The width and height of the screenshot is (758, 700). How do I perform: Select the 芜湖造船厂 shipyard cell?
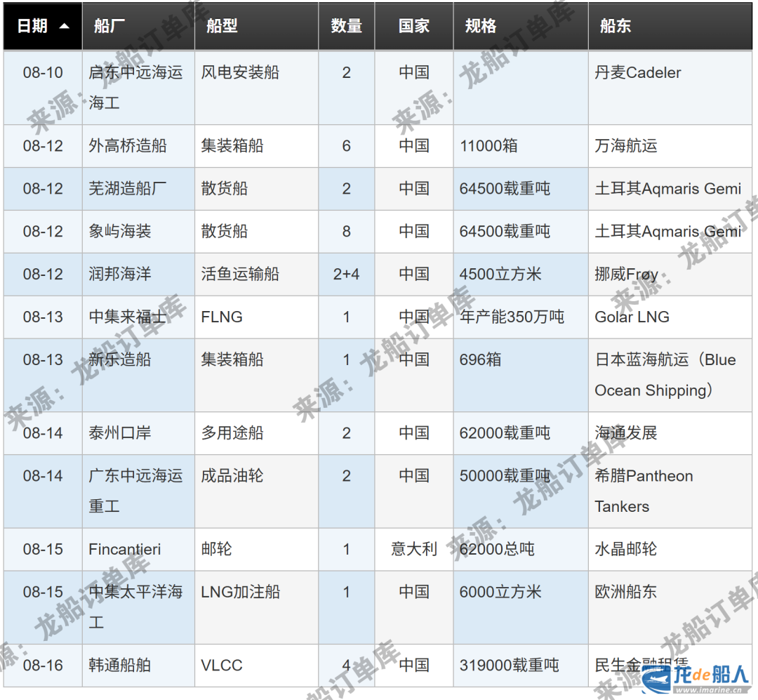tap(138, 189)
